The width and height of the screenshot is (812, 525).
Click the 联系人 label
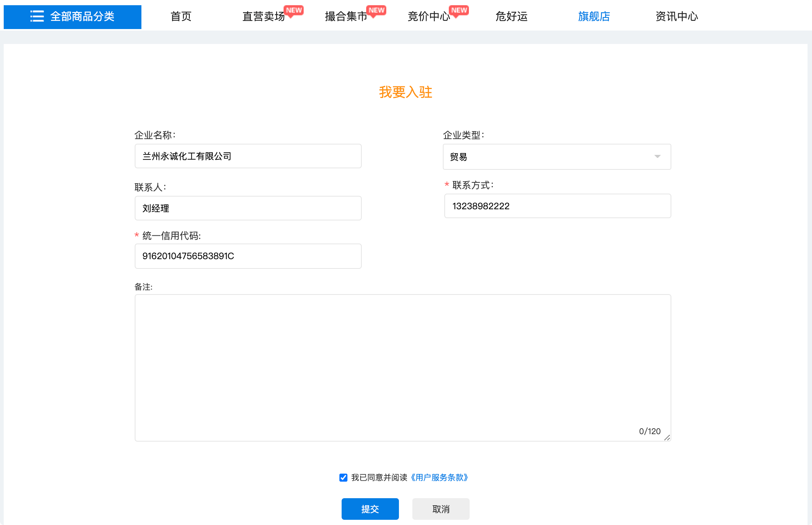point(150,187)
